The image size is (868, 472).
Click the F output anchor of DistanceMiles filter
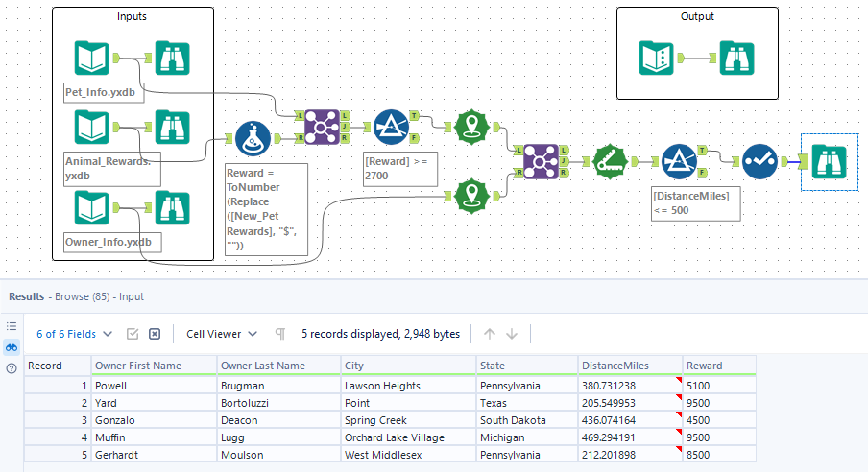[x=703, y=173]
